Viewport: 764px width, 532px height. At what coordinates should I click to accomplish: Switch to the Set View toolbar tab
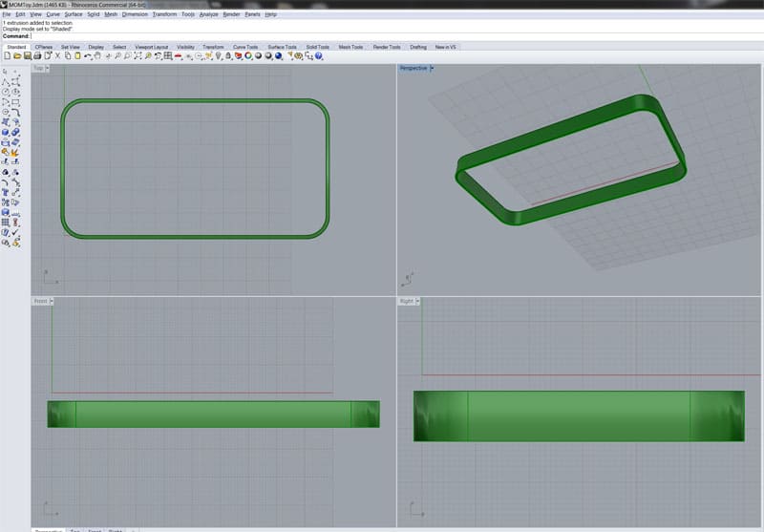(x=71, y=47)
